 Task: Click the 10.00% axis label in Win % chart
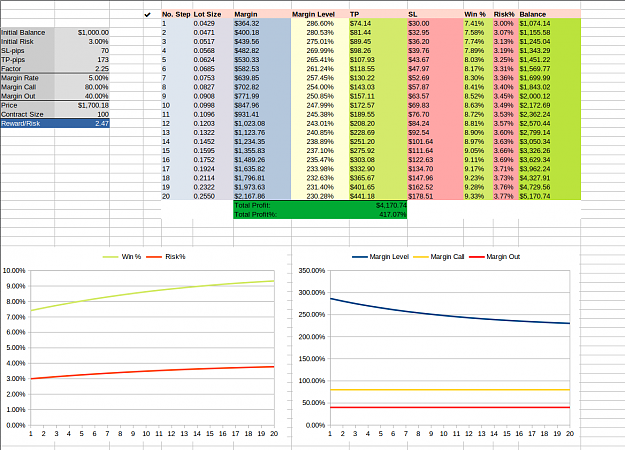click(x=14, y=271)
